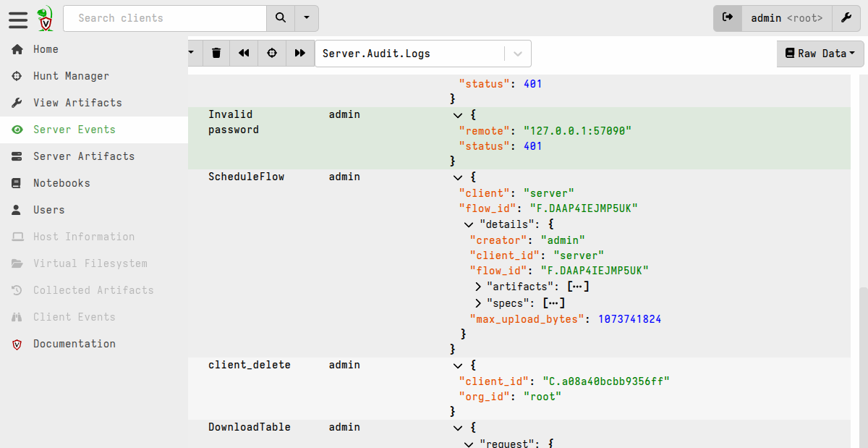Open the partially hidden toolbar dropdown caret
The image size is (868, 448).
click(194, 53)
